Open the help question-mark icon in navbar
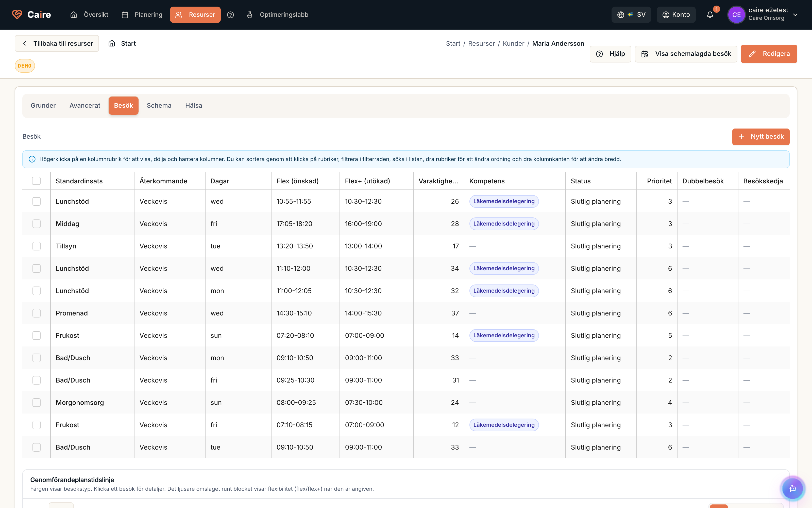 230,15
